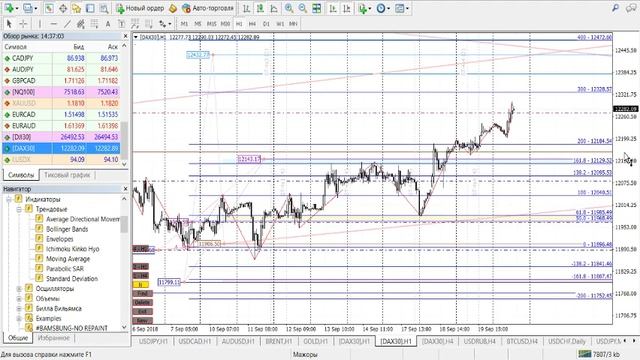Select the crosshair tool
This screenshot has width=640, height=360.
[x=23, y=24]
